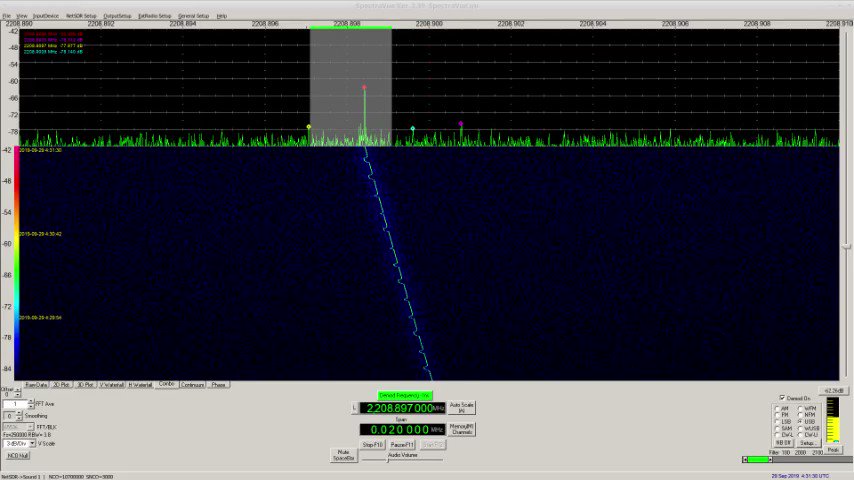Viewport: 854px width, 480px height.
Task: Switch to the 2D Plot tab
Action: (x=61, y=385)
